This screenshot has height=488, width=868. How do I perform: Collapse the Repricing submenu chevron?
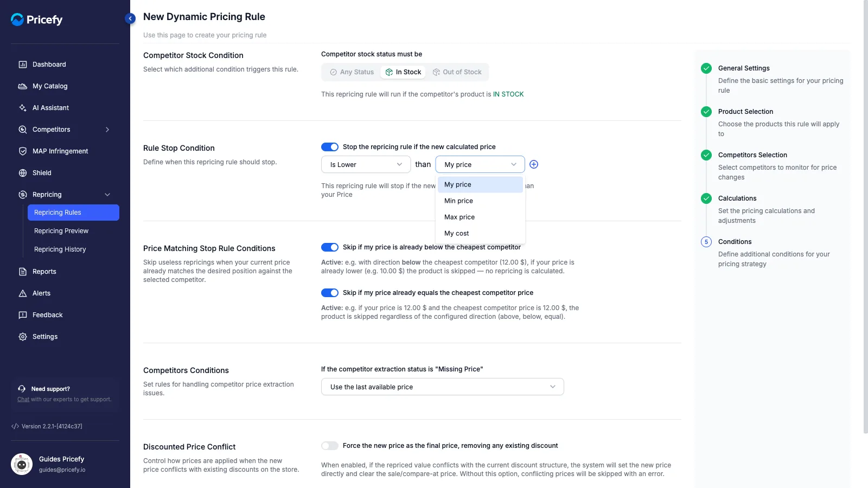[107, 195]
